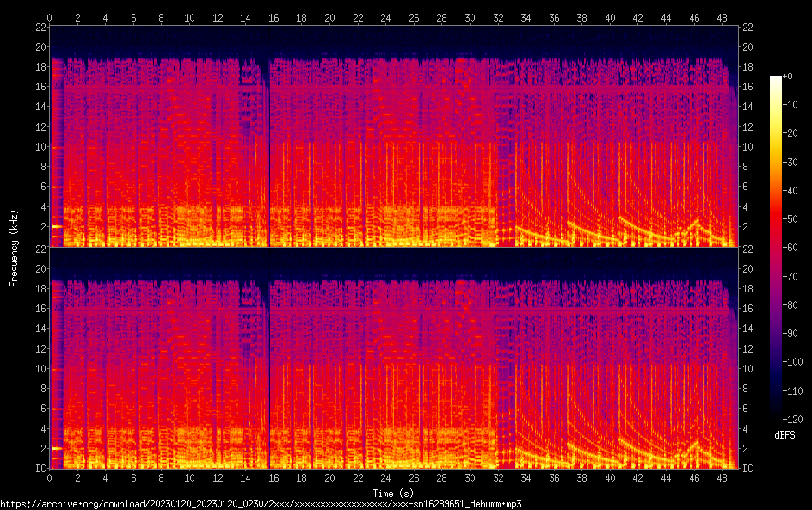
Task: Click the "dBFS" label under the color scale
Action: coord(784,435)
